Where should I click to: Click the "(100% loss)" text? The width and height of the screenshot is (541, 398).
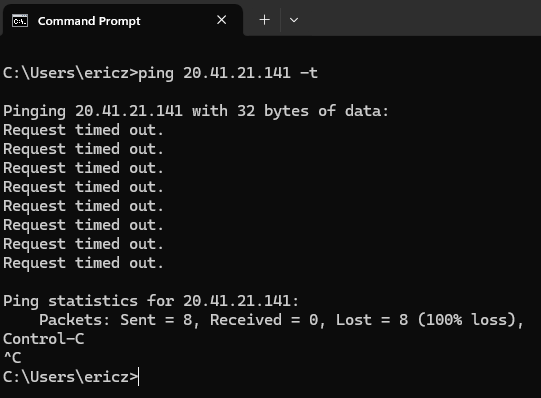467,320
